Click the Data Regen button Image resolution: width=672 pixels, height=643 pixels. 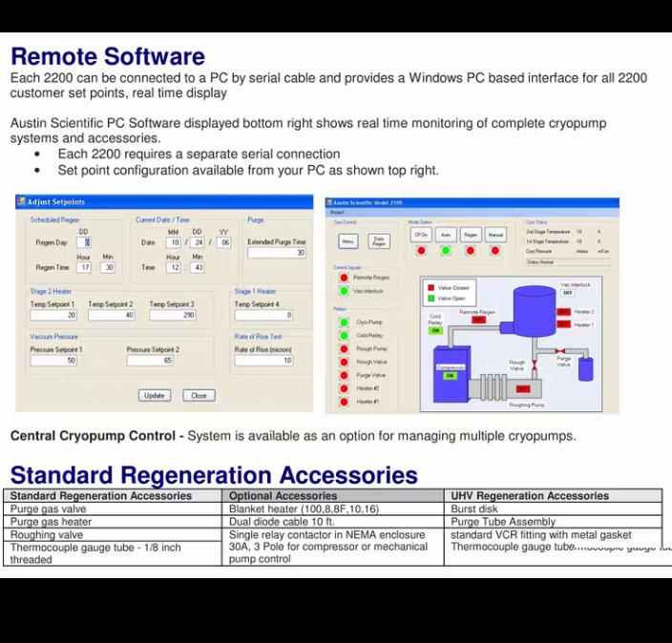[x=379, y=241]
